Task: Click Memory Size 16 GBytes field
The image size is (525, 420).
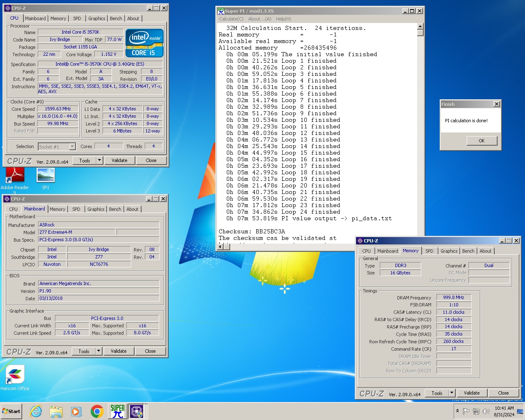Action: 400,273
